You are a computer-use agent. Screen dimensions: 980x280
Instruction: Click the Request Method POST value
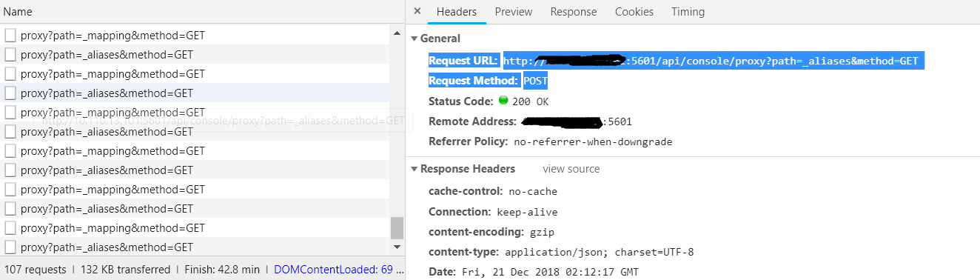click(535, 81)
